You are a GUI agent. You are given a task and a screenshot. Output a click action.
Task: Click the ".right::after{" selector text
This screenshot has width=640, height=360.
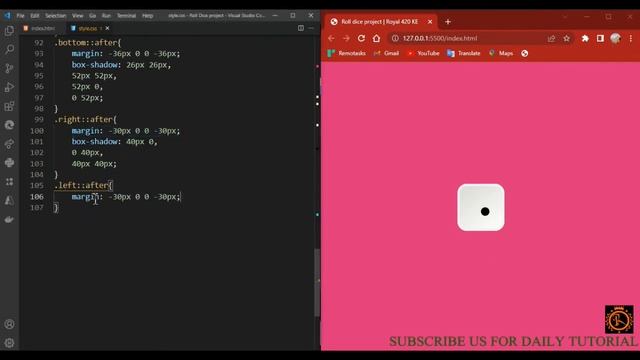tap(86, 120)
